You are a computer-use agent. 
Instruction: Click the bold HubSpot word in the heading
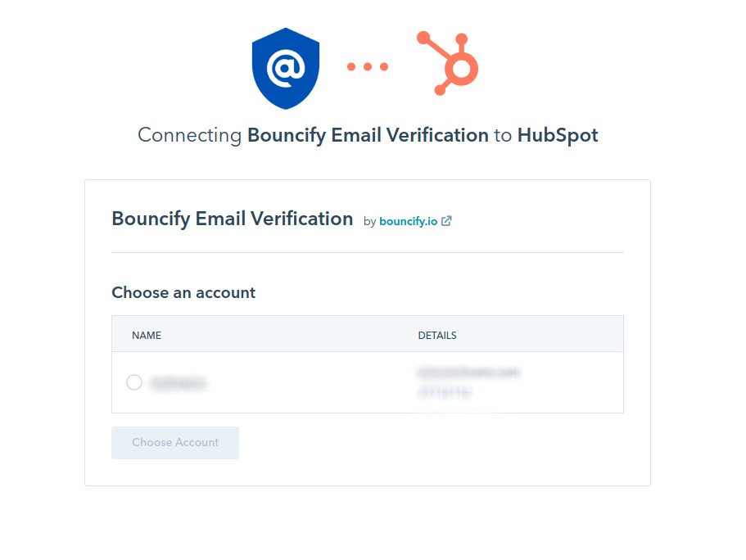(558, 135)
